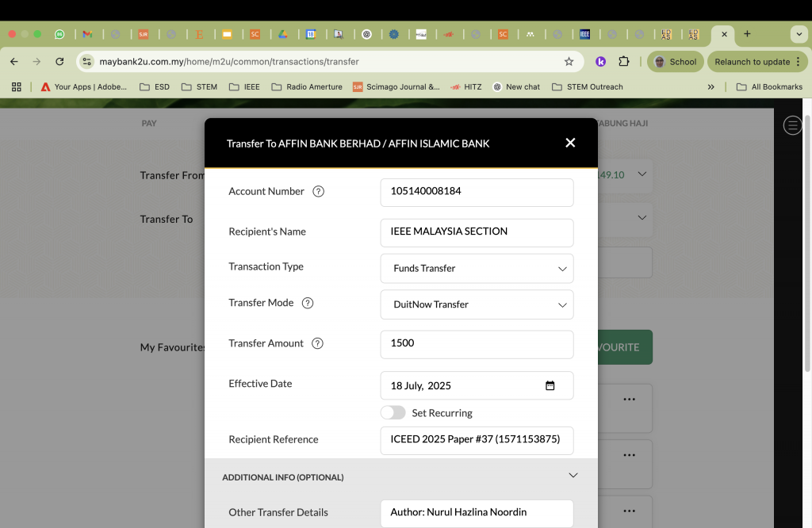View site information in the address bar
The width and height of the screenshot is (812, 528).
[87, 62]
